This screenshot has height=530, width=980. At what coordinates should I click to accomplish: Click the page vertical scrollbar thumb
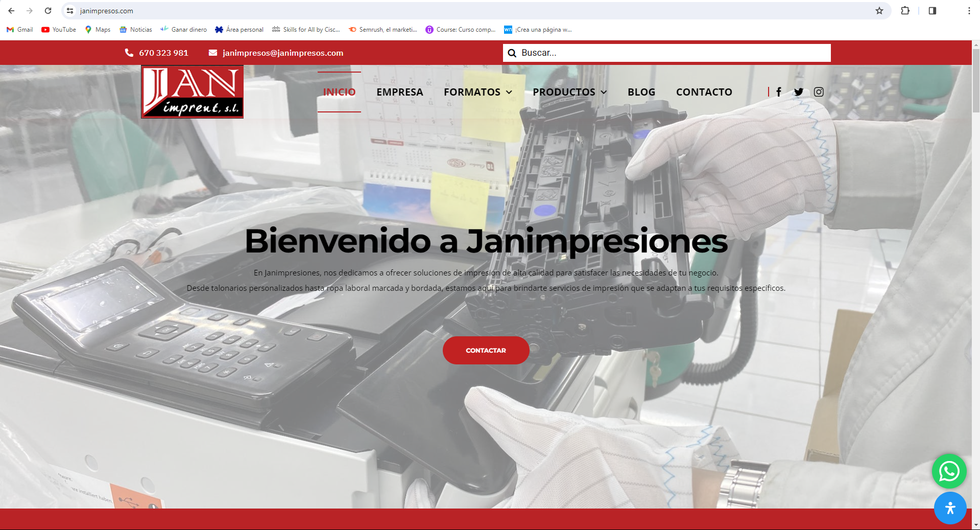(x=976, y=82)
